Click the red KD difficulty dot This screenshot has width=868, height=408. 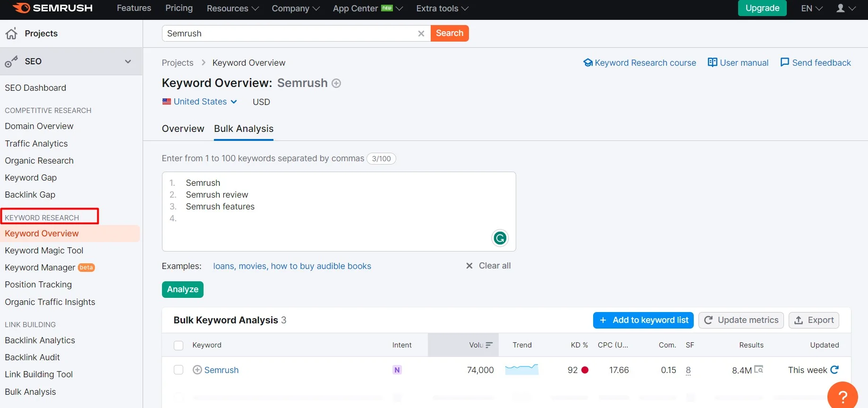point(585,370)
